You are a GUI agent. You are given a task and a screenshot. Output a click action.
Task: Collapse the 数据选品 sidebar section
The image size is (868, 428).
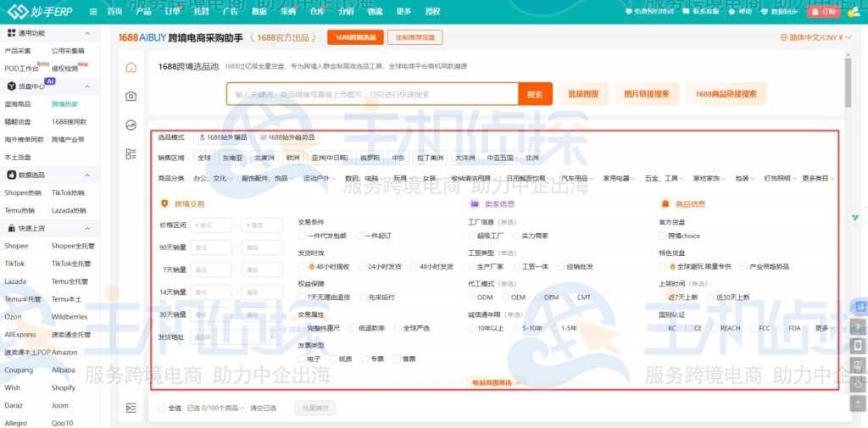click(87, 175)
